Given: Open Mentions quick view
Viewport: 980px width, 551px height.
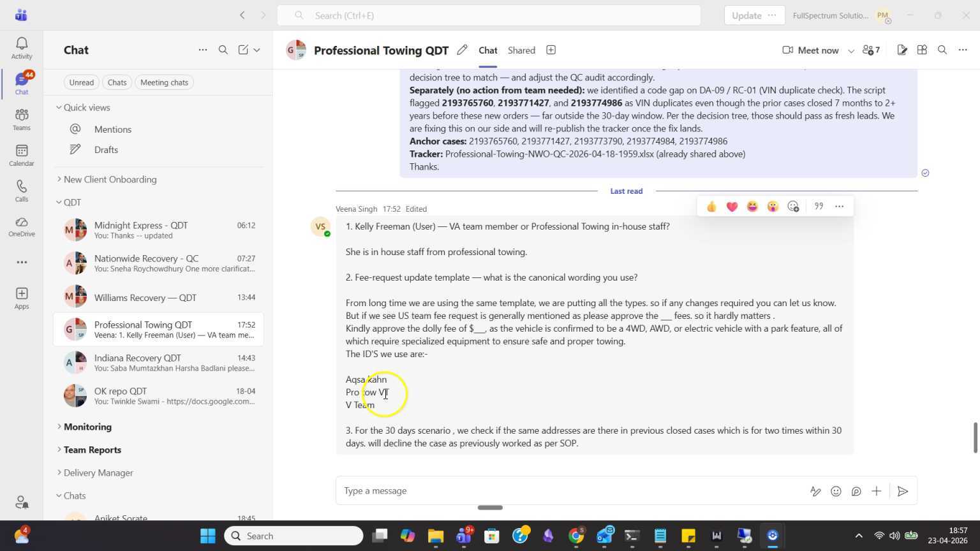Looking at the screenshot, I should (112, 129).
